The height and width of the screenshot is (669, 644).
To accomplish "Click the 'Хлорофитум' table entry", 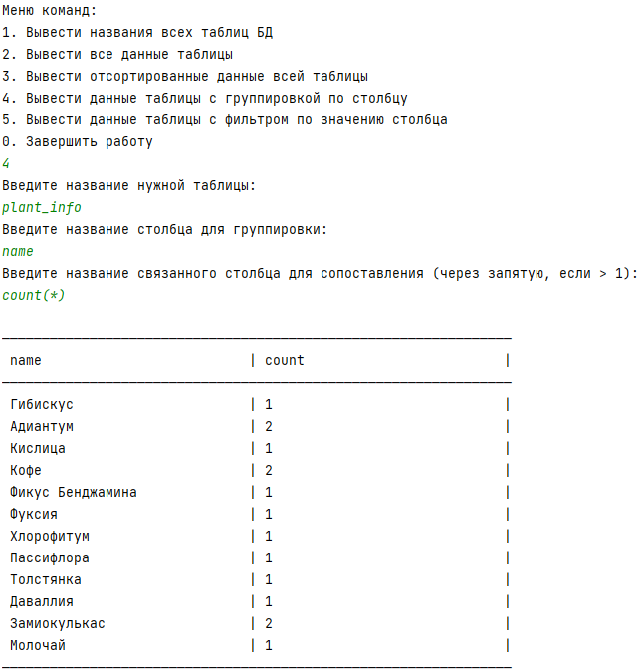I will pyautogui.click(x=50, y=537).
